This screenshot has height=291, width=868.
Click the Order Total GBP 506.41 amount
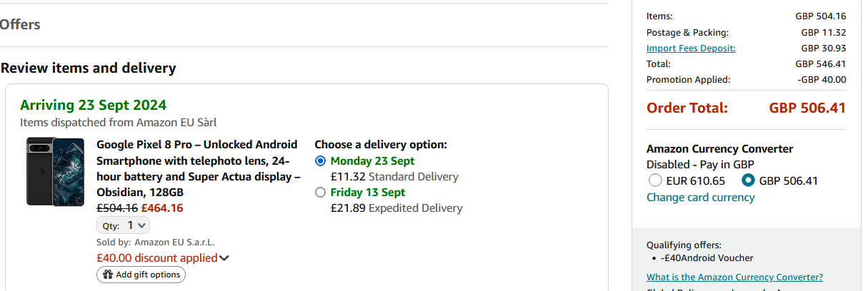pos(807,108)
